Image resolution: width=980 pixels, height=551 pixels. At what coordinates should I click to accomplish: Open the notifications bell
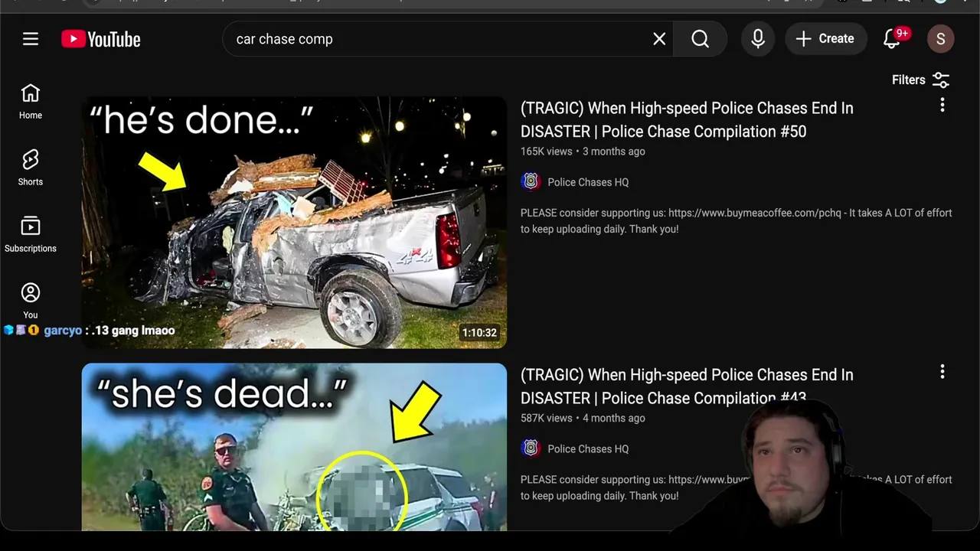893,39
